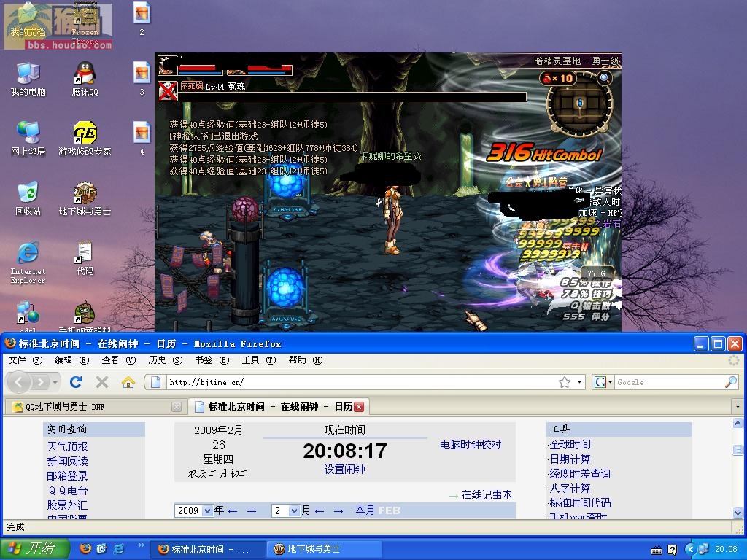This screenshot has height=560, width=747.
Task: Click the minimap magnifier in the game
Action: coord(604,77)
